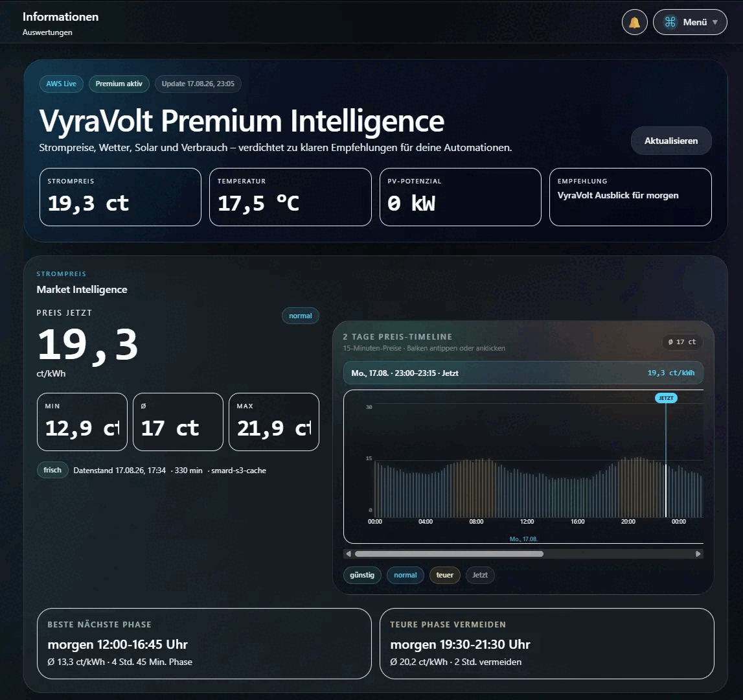743x700 pixels.
Task: Open the Temperatur 17,5 °C card
Action: [290, 197]
